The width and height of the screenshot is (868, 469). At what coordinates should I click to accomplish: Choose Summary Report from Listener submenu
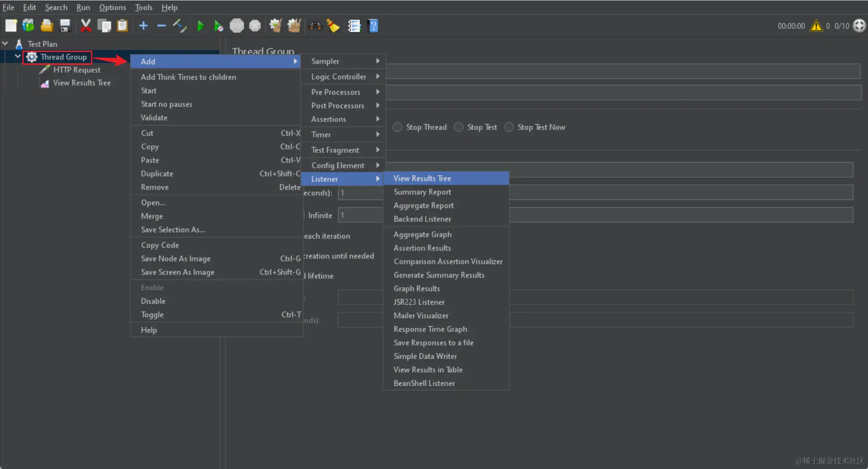[422, 192]
